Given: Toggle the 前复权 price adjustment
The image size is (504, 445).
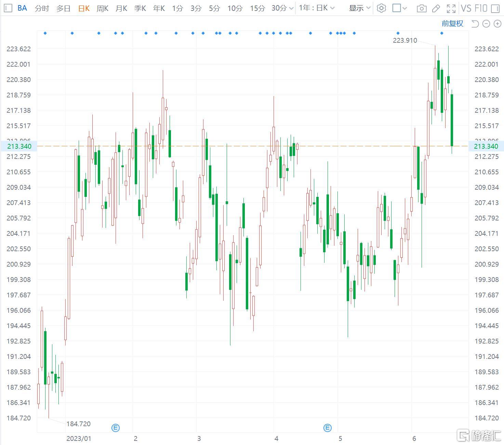Looking at the screenshot, I should point(452,24).
